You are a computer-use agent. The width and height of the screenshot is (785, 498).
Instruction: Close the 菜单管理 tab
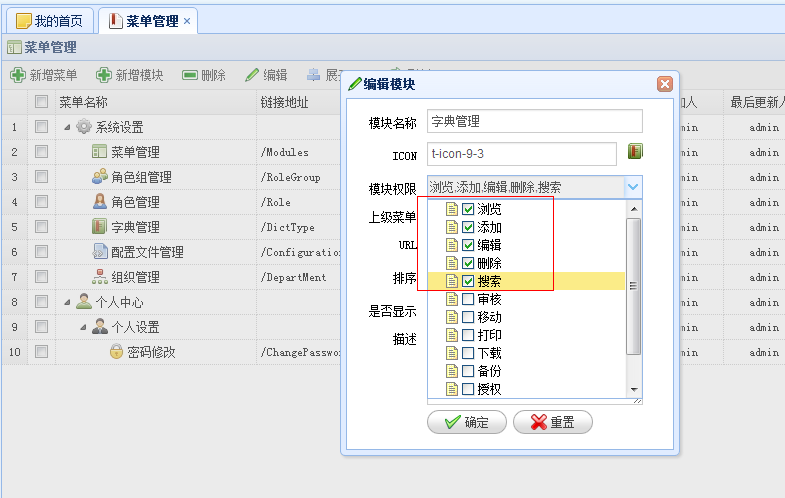[187, 21]
